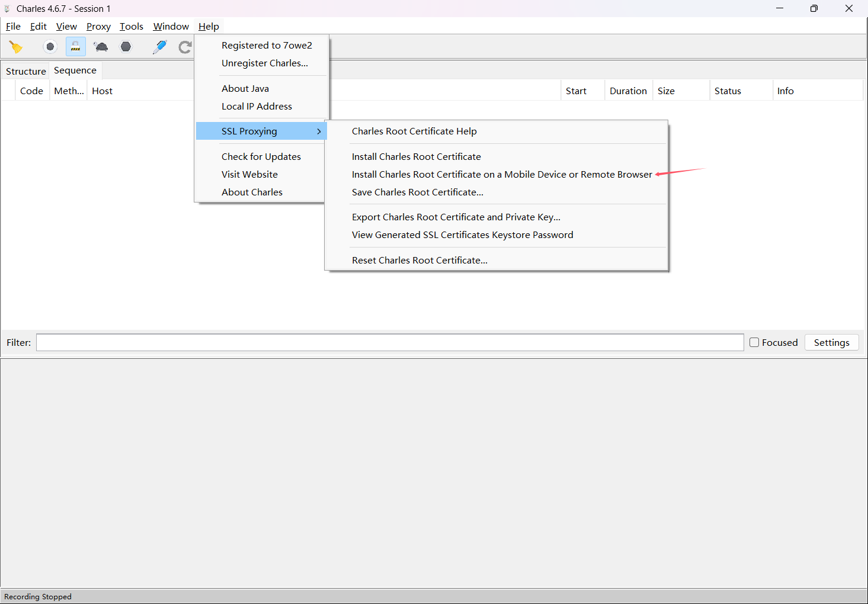Start recording with the record button
The width and height of the screenshot is (868, 604).
pyautogui.click(x=50, y=47)
